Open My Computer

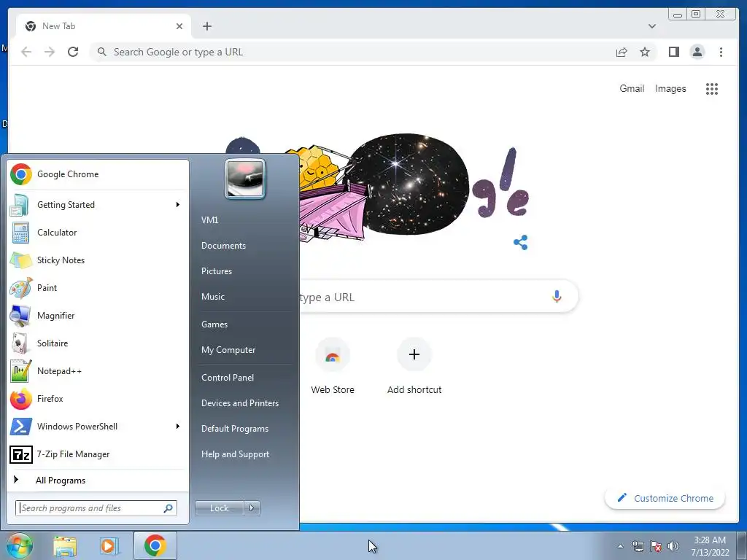click(228, 350)
